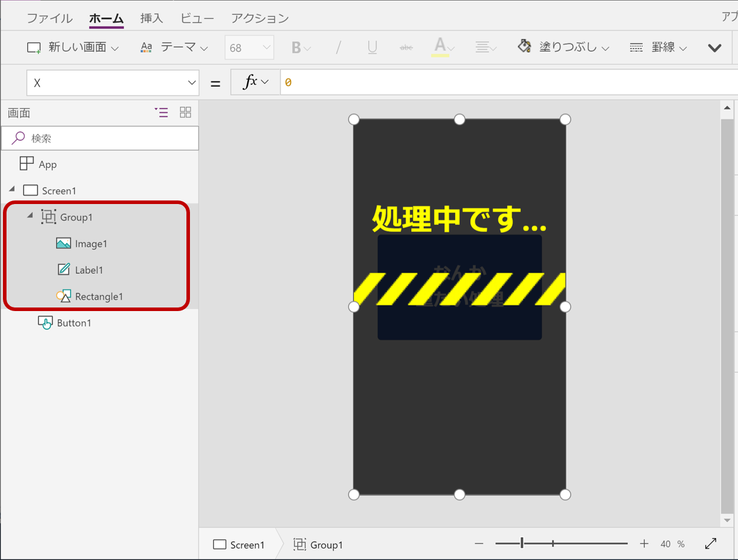Apply font color using the A icon

pyautogui.click(x=441, y=47)
